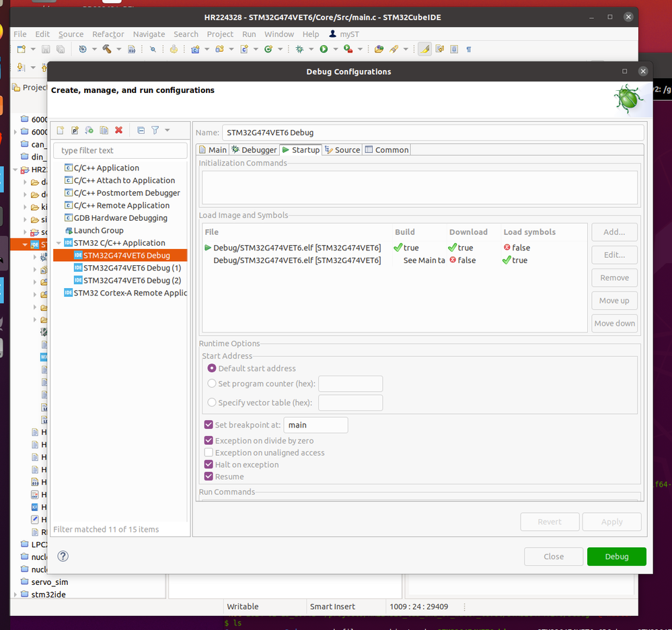Switch to the Debugger tab
Screen dimensions: 672x630
(254, 149)
